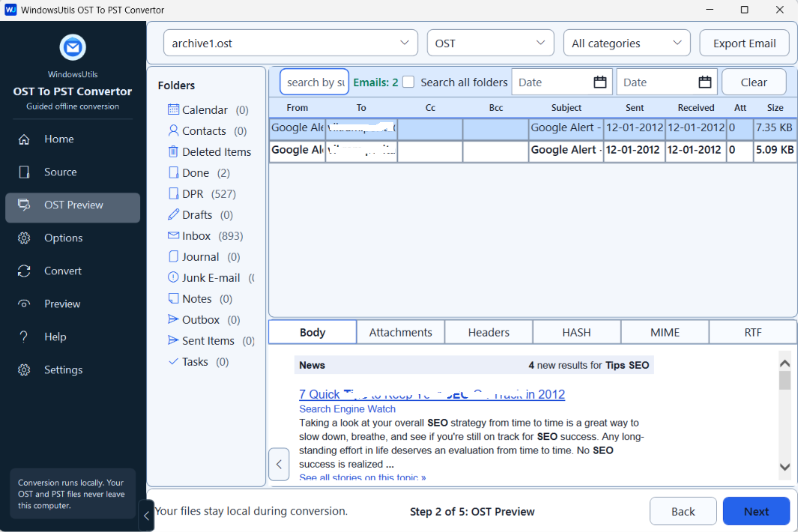Click the Deleted Items trash icon

[x=174, y=151]
